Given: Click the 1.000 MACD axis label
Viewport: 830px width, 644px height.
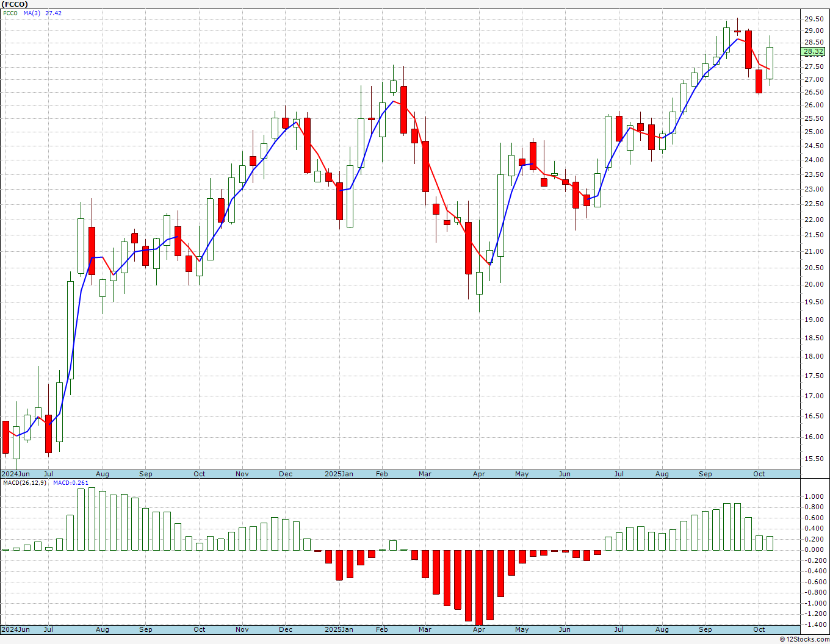Looking at the screenshot, I should coord(814,496).
